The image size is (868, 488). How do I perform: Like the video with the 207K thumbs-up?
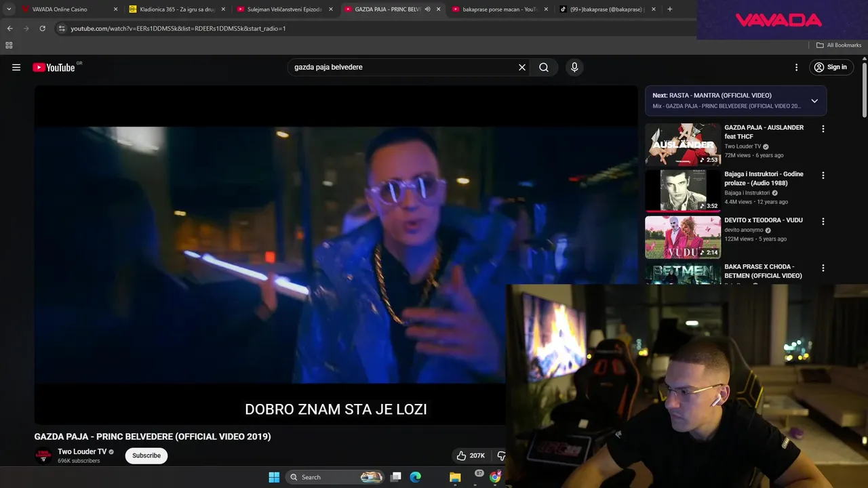[x=471, y=455]
